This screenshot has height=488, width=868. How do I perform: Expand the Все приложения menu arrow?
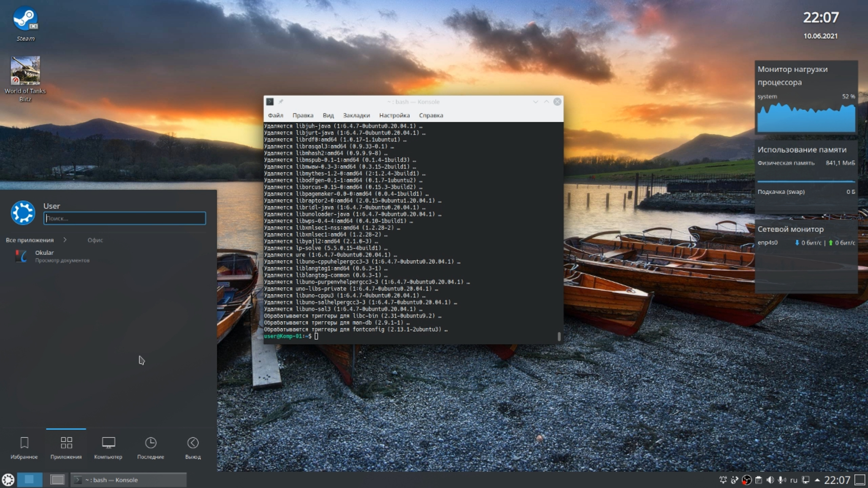pyautogui.click(x=65, y=239)
